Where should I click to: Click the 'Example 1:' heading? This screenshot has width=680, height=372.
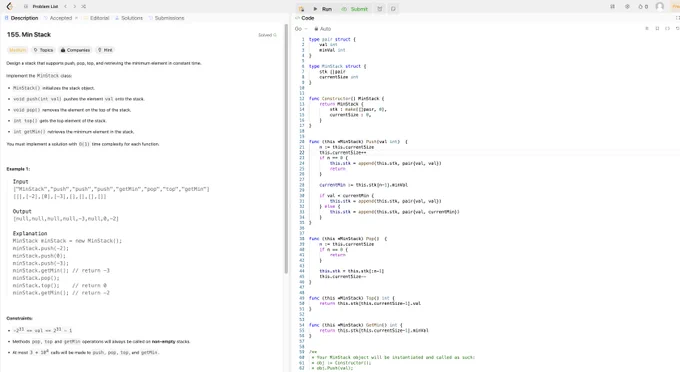click(18, 169)
